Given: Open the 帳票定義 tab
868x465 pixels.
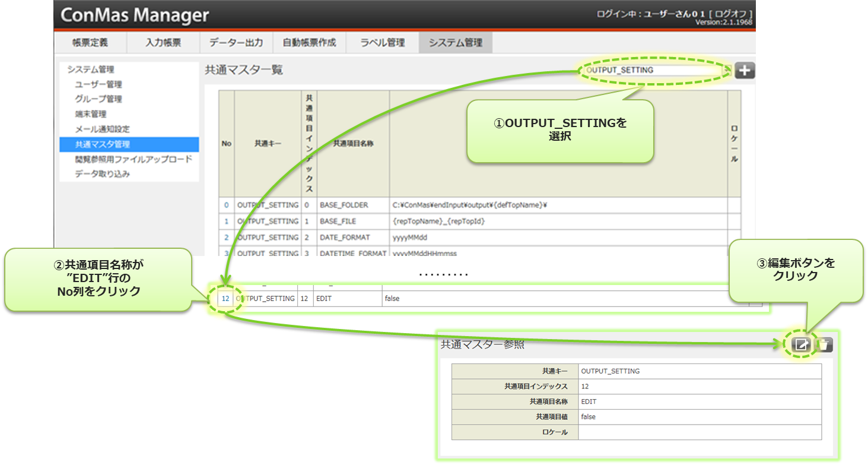Looking at the screenshot, I should [90, 43].
